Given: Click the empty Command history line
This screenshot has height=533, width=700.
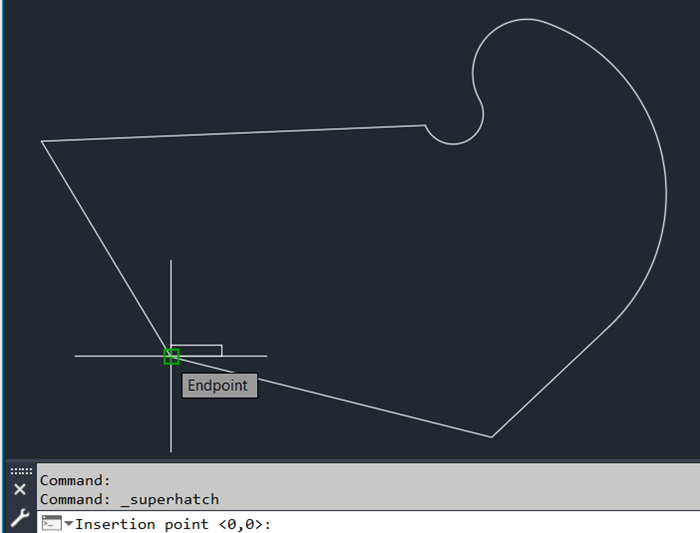Looking at the screenshot, I should (75, 480).
